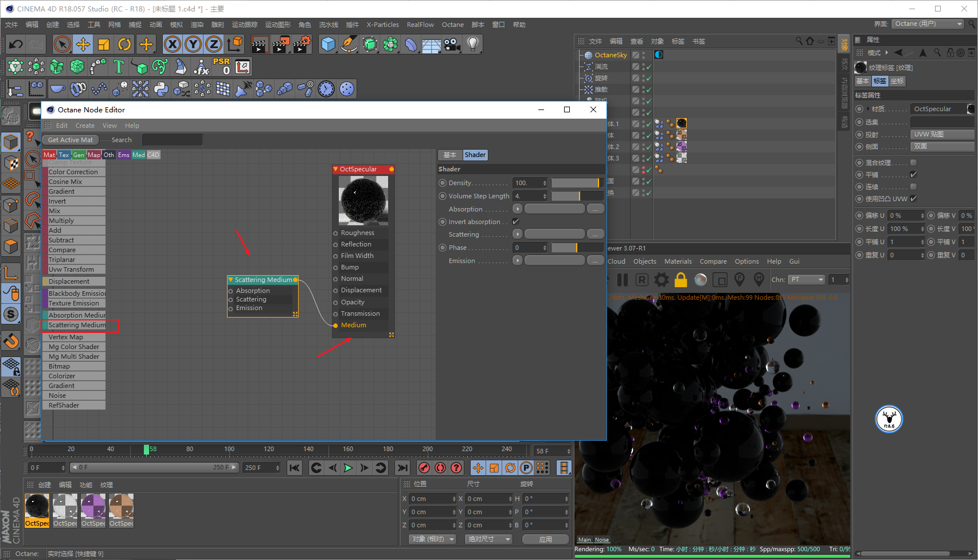Click the Undo arrow icon
978x560 pixels.
coord(16,45)
